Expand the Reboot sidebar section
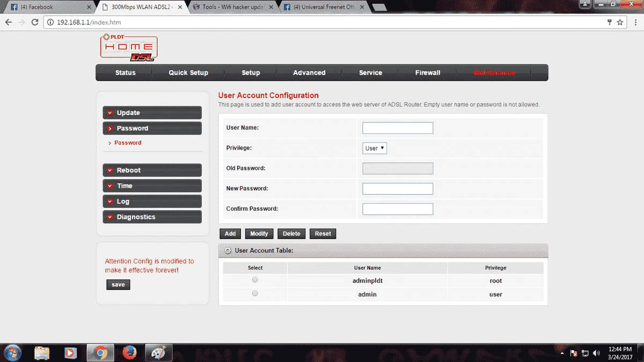 [152, 170]
